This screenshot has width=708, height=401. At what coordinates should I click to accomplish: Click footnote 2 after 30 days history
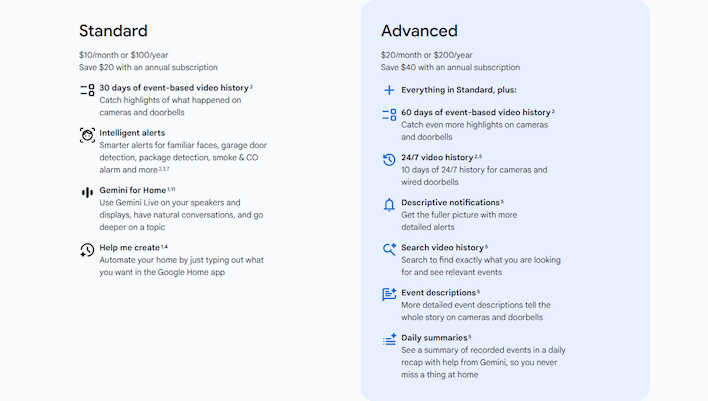(251, 86)
